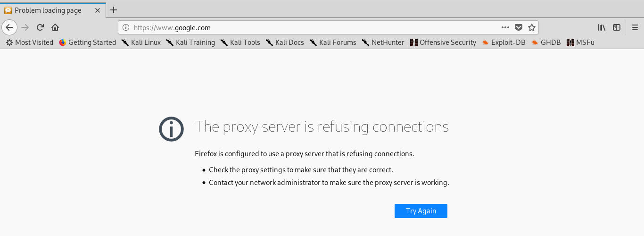Open Most Visited bookmarks folder
Screen dimensions: 644x236
click(29, 42)
